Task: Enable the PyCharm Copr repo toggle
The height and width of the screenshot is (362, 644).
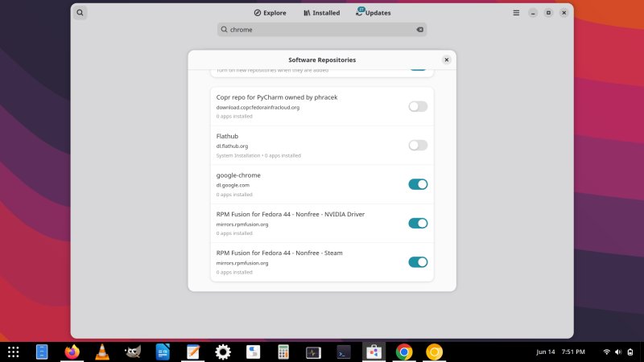Action: (418, 106)
